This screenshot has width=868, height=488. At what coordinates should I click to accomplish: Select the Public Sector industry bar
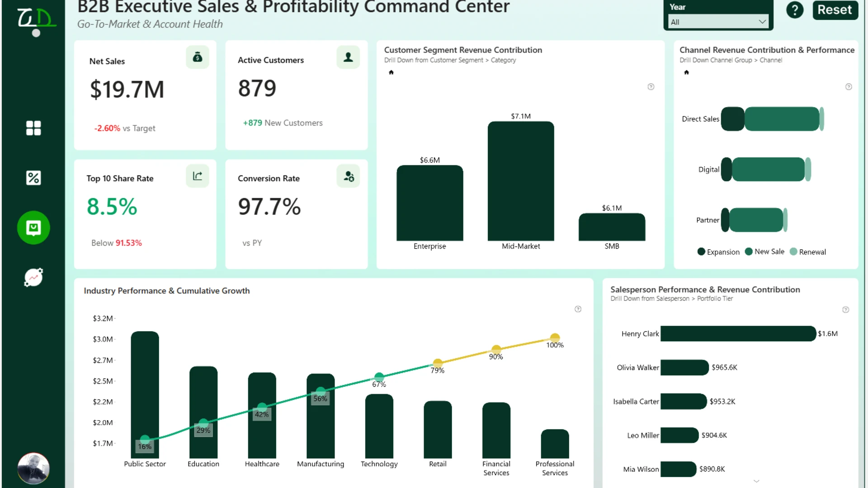pos(145,394)
